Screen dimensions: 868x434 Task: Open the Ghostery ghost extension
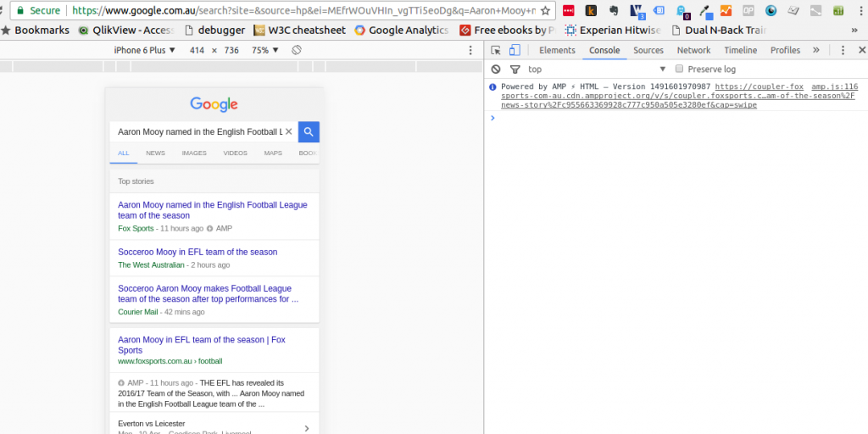(x=682, y=11)
